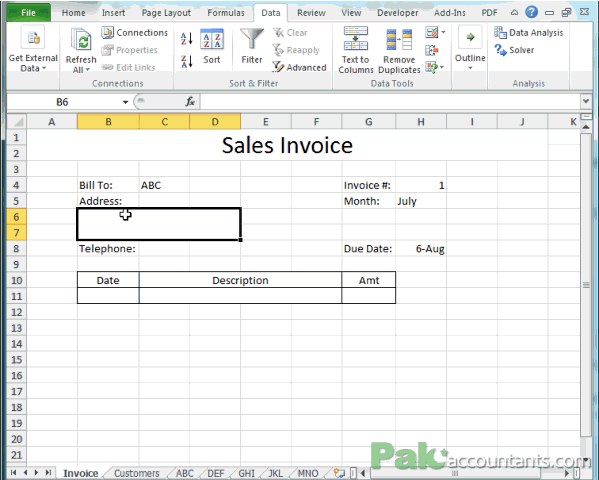599x480 pixels.
Task: Click the Connections button
Action: click(x=134, y=32)
